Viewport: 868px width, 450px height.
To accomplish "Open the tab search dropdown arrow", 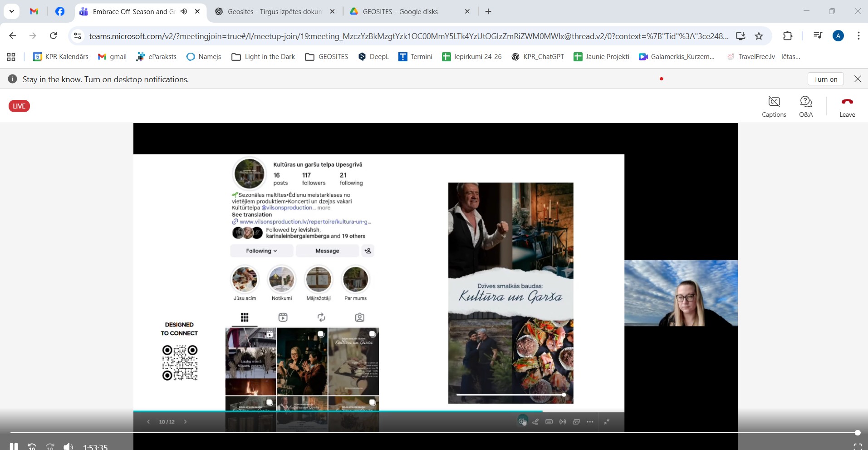I will [x=11, y=12].
